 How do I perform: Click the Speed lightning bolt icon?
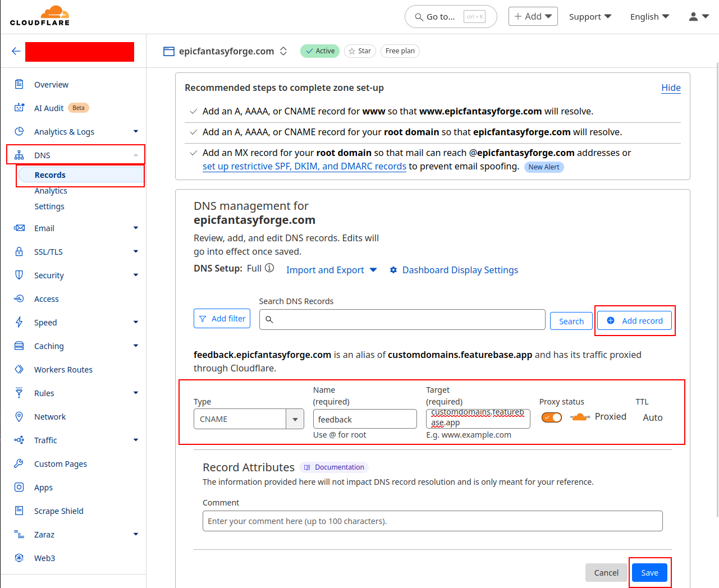pos(19,322)
